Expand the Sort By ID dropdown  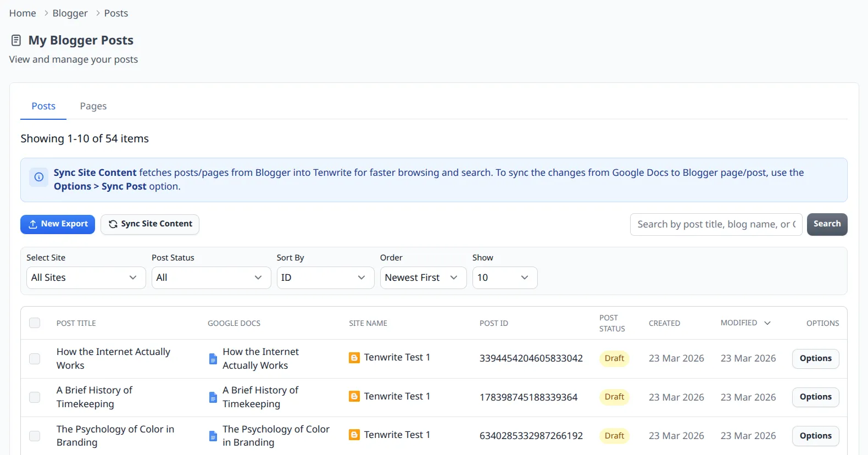coord(325,278)
